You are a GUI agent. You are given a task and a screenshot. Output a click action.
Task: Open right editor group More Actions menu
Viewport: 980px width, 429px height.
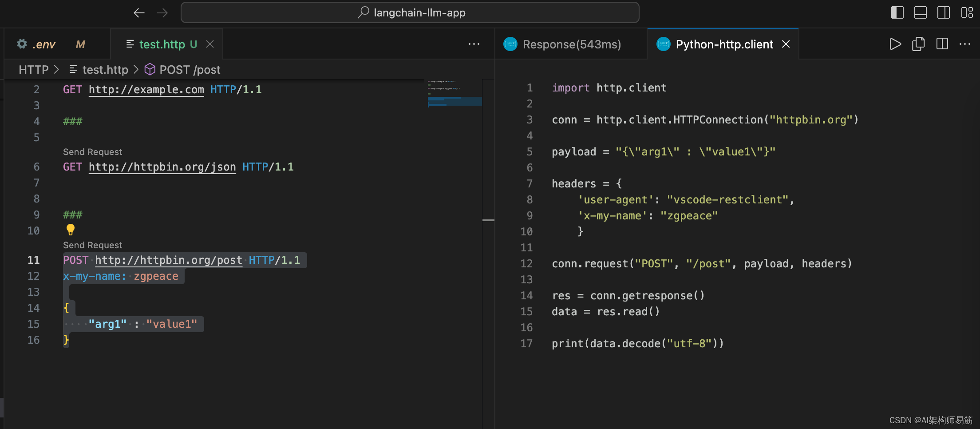click(965, 44)
